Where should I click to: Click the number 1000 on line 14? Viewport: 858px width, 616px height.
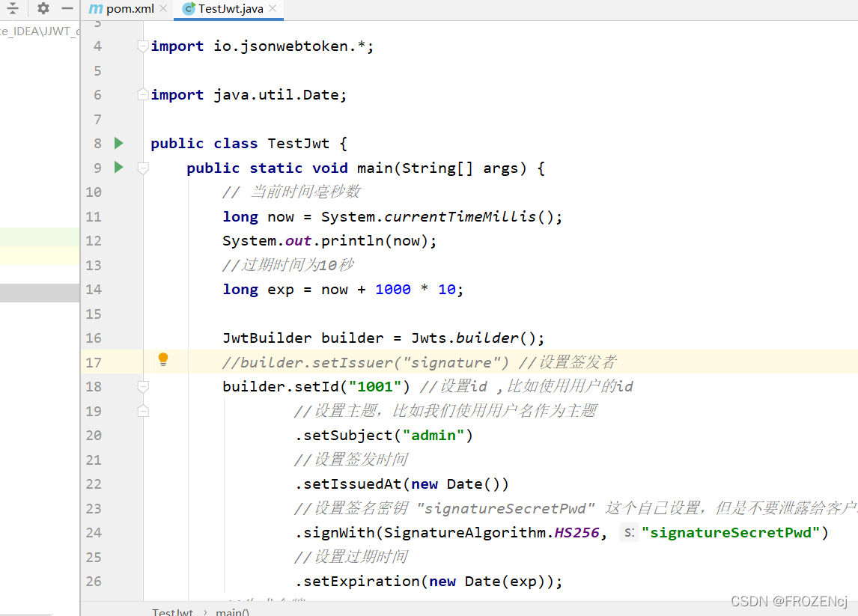pyautogui.click(x=393, y=290)
